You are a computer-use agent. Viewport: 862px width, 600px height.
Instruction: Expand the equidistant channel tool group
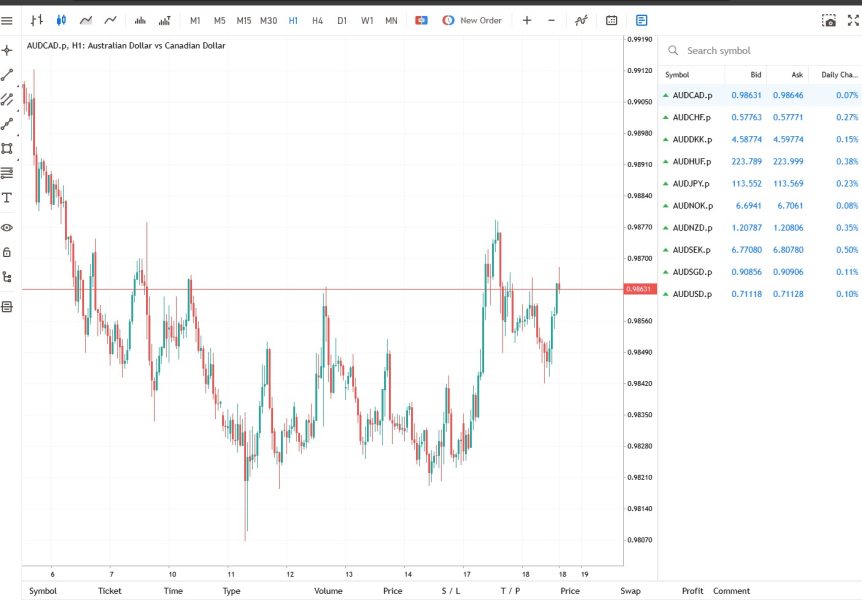(x=7, y=100)
